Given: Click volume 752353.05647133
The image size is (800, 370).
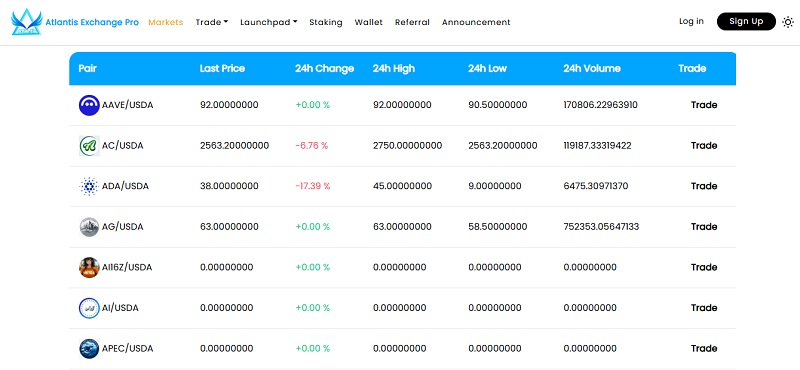Looking at the screenshot, I should pyautogui.click(x=601, y=227).
